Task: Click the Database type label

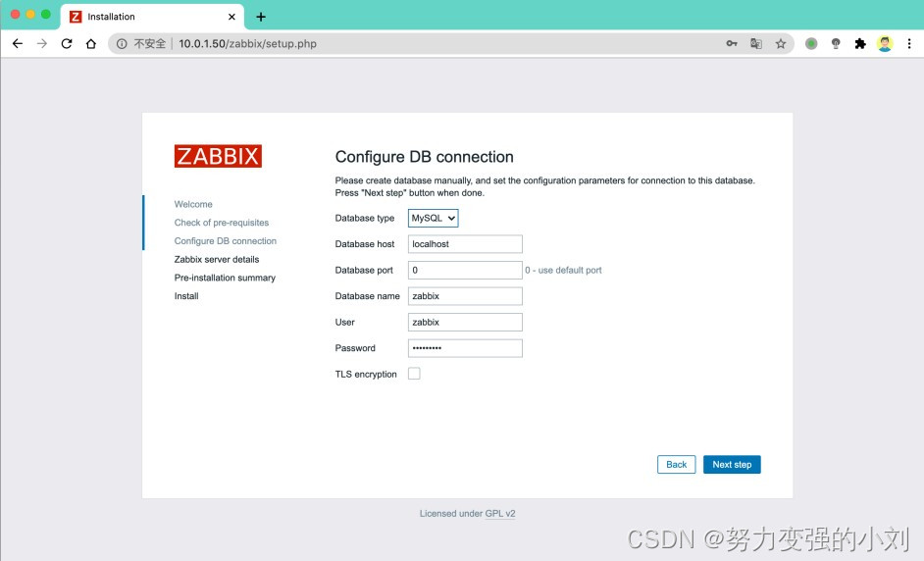Action: (x=365, y=218)
